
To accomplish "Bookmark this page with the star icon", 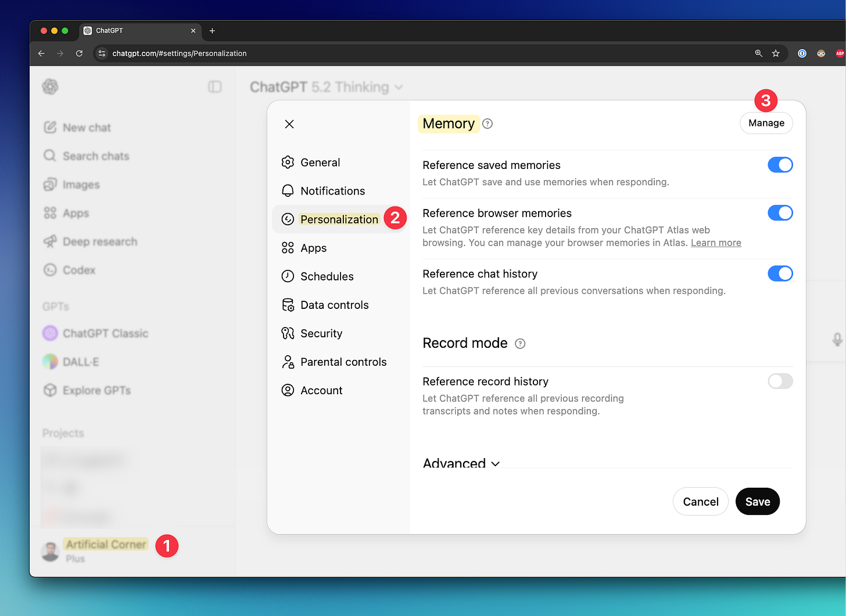I will tap(776, 53).
